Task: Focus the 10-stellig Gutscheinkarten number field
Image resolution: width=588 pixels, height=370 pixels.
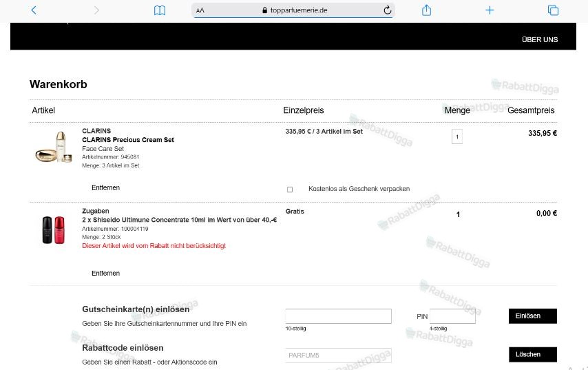Action: (x=338, y=316)
